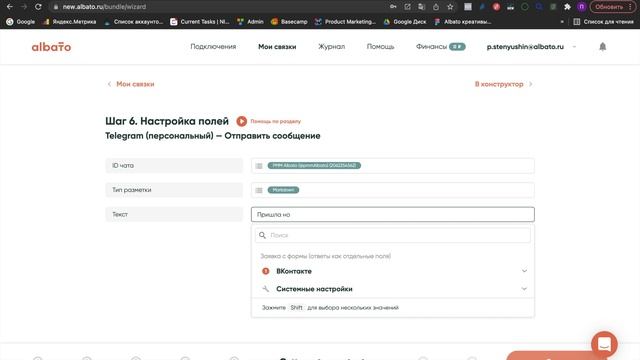Play the Помощь по разделу video help
640x360 pixels.
(x=269, y=121)
